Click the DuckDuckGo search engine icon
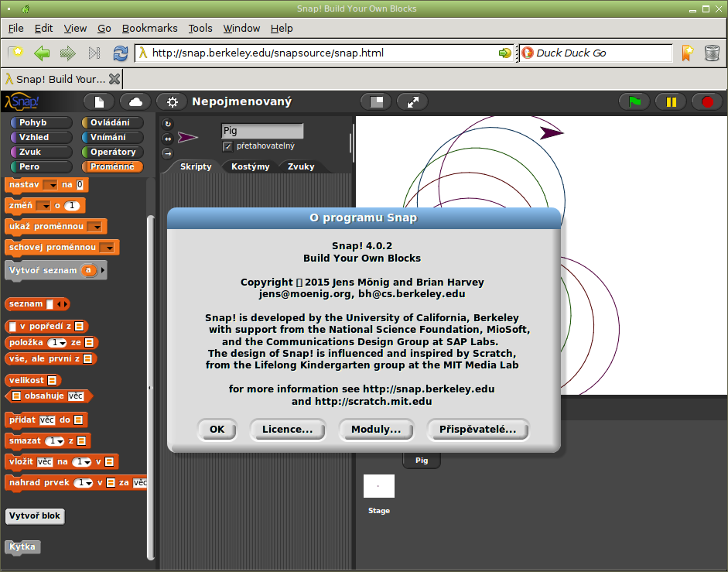 tap(528, 53)
